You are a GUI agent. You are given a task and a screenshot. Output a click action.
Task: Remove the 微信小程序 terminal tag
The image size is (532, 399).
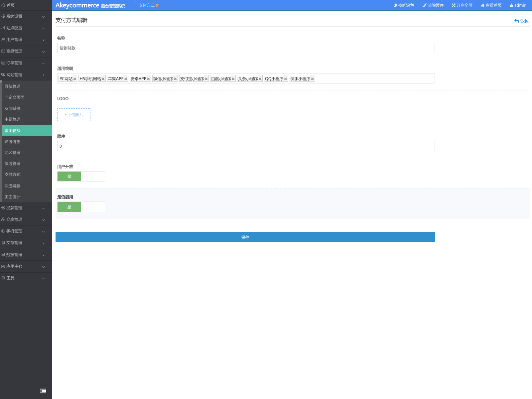pos(175,79)
